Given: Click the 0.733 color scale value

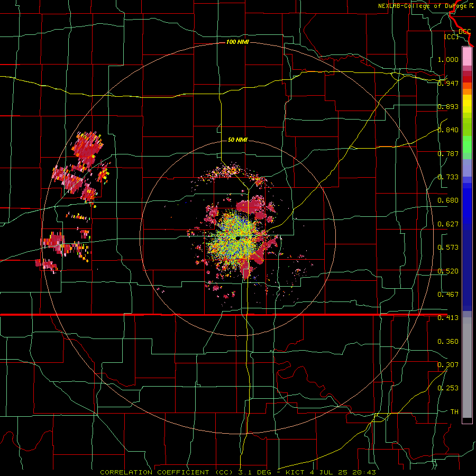Looking at the screenshot, I should pos(448,177).
